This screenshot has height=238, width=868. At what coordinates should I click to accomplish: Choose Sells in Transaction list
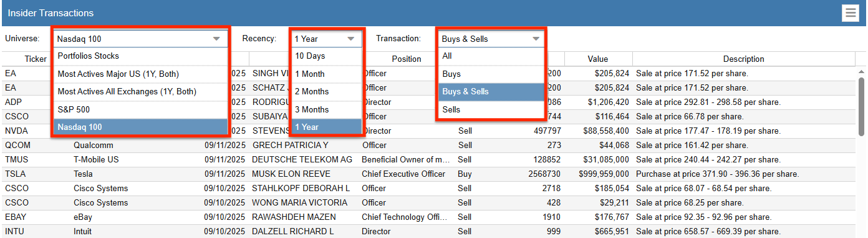[x=491, y=109]
